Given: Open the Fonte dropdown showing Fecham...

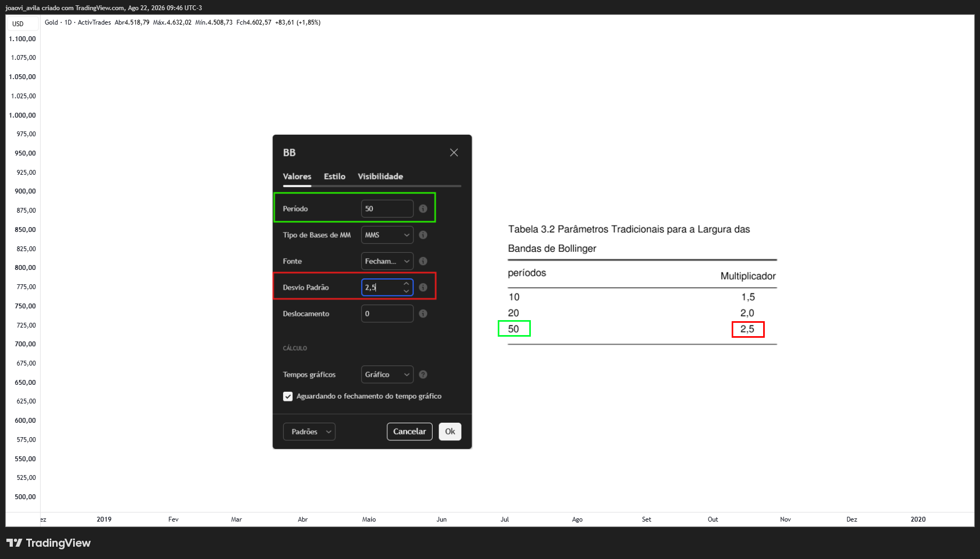Looking at the screenshot, I should coord(387,261).
